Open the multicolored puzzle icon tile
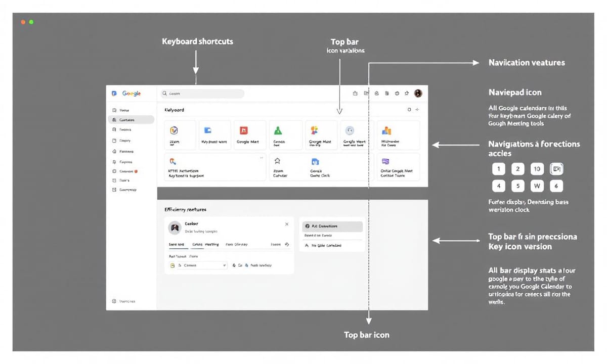The height and width of the screenshot is (364, 607). pyautogui.click(x=321, y=135)
